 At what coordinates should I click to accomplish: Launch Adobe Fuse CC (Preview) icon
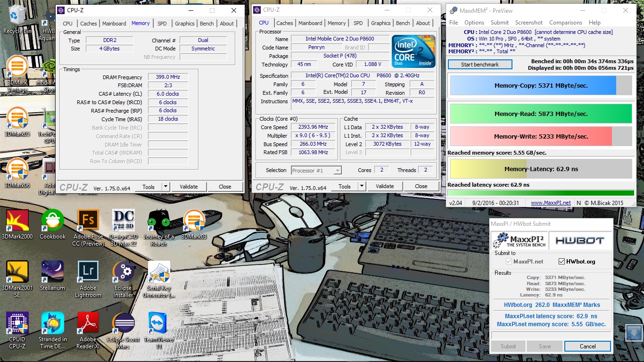[88, 228]
